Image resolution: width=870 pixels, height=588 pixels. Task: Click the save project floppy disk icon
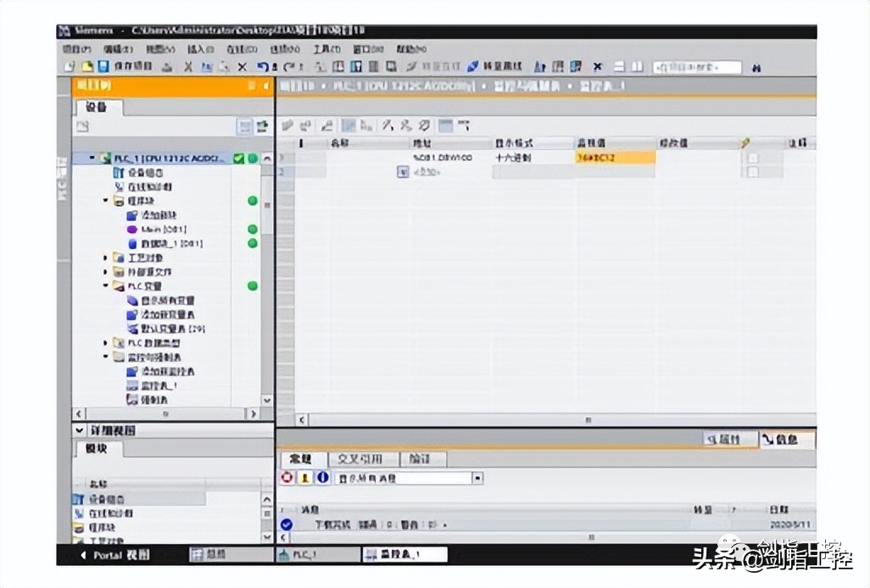tap(103, 66)
